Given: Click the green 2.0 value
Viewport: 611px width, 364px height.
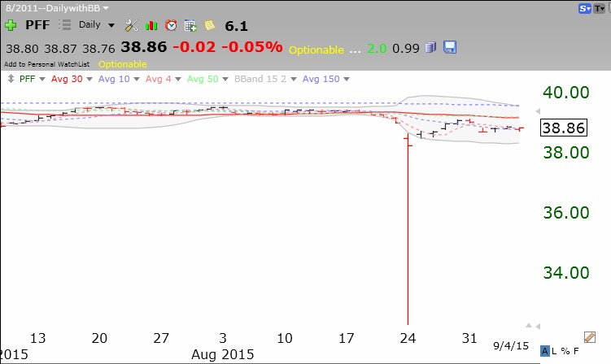Looking at the screenshot, I should point(377,49).
